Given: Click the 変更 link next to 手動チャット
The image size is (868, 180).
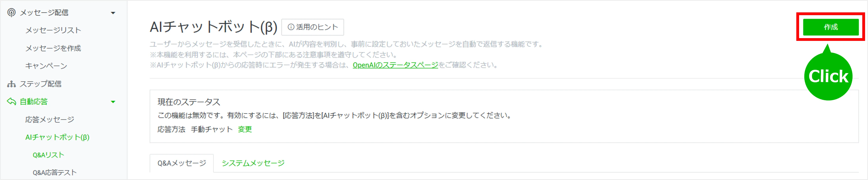Looking at the screenshot, I should [x=245, y=129].
